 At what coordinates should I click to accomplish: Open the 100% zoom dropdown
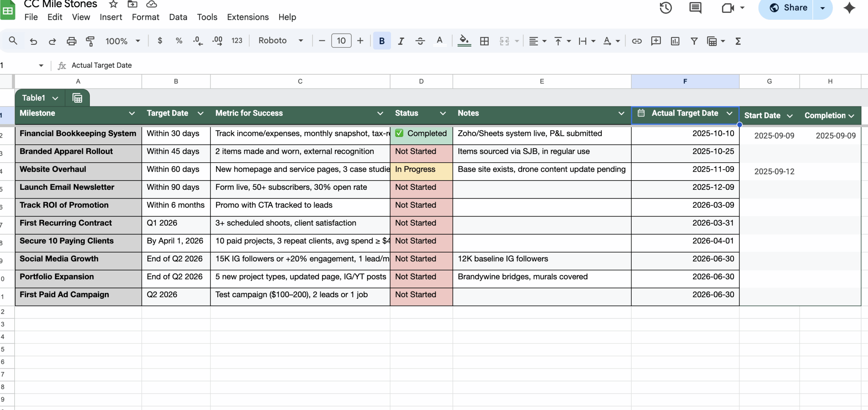(x=122, y=41)
